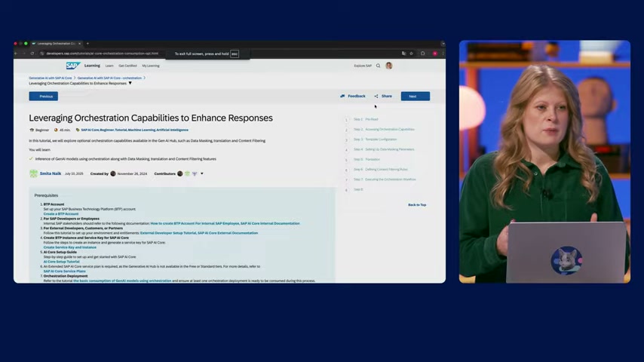This screenshot has height=362, width=644.
Task: Click the SAP logo in the header
Action: 73,66
